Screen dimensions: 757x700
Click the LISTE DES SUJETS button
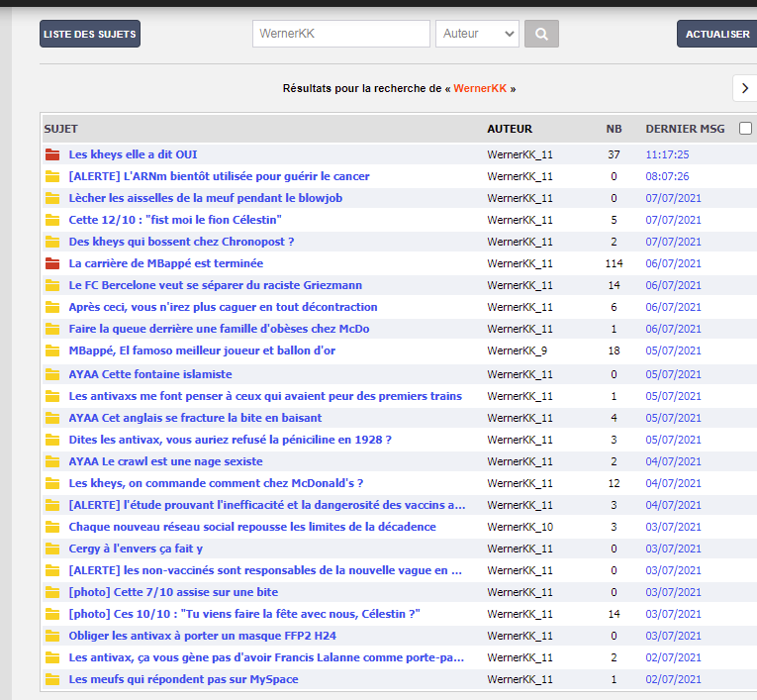90,34
